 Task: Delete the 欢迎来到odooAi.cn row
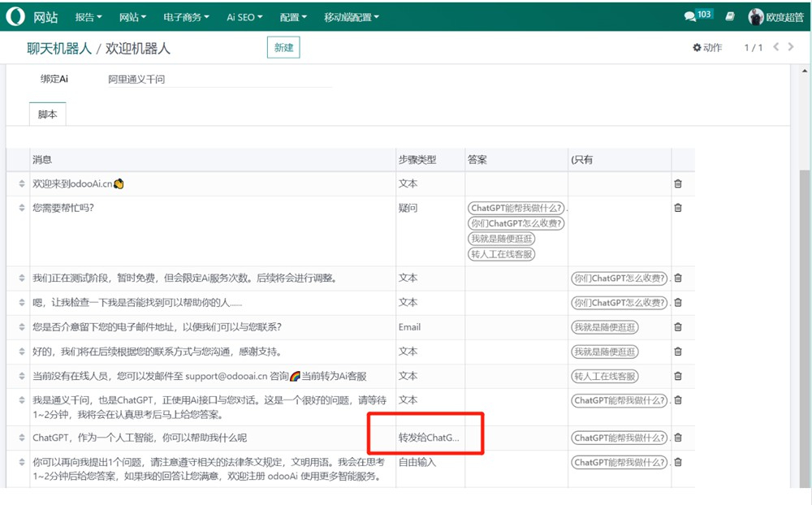pos(678,183)
